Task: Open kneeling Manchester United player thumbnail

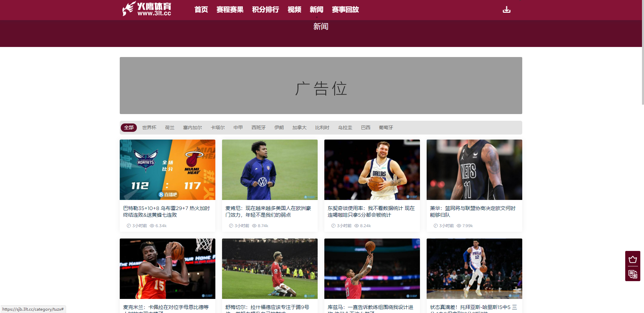Action: pyautogui.click(x=270, y=269)
